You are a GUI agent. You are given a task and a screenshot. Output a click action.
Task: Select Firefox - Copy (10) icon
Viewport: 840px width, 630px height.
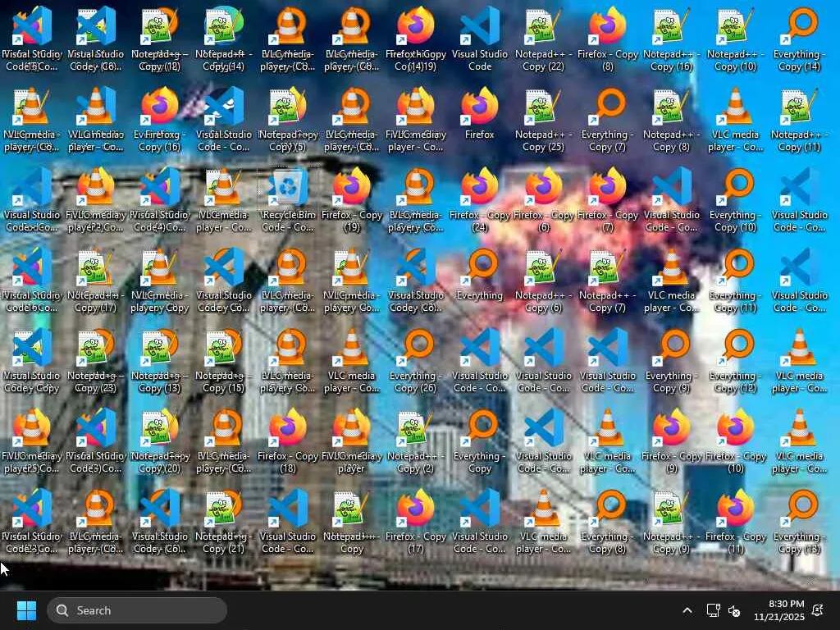click(x=735, y=441)
